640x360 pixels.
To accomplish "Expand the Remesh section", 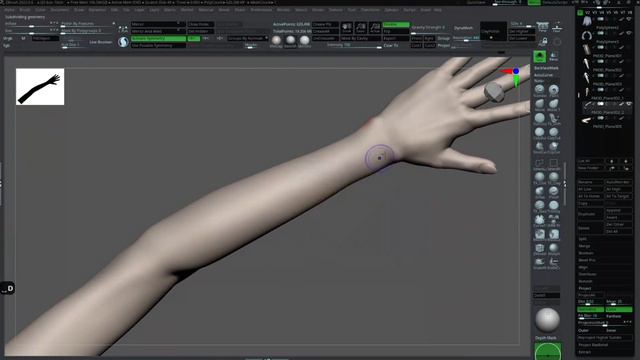I will point(585,281).
